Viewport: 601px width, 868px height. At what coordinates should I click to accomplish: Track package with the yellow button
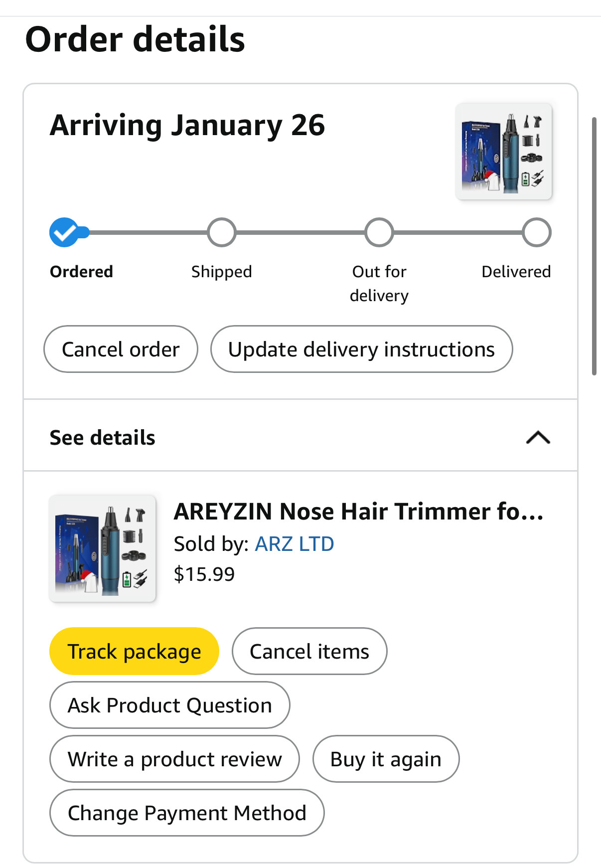pyautogui.click(x=135, y=651)
